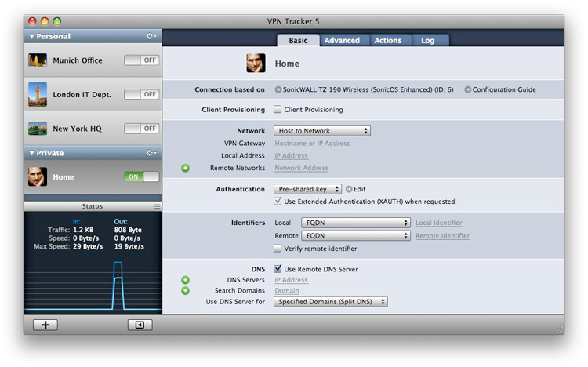Click the Remote Networks Network Address field
588x367 pixels.
coord(302,168)
